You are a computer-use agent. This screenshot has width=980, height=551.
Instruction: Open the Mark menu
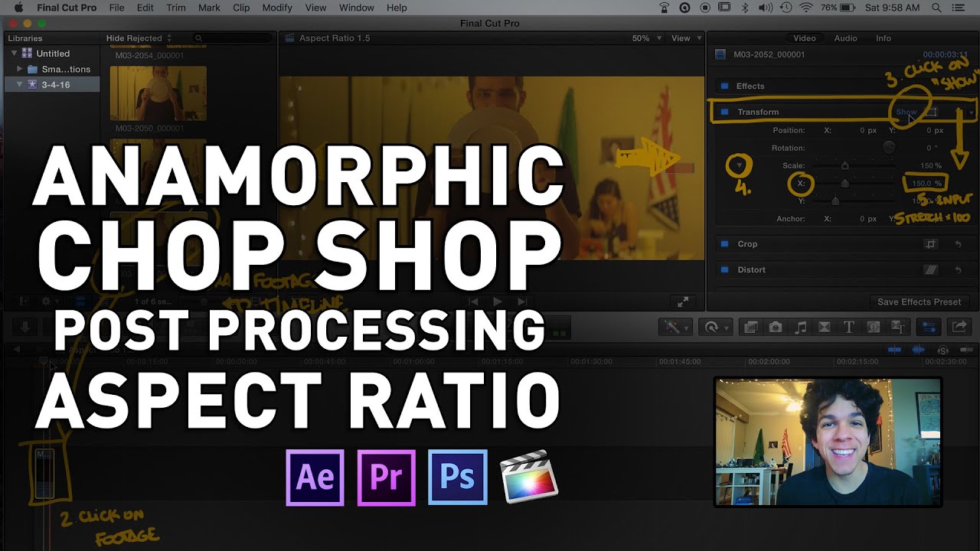click(x=209, y=8)
